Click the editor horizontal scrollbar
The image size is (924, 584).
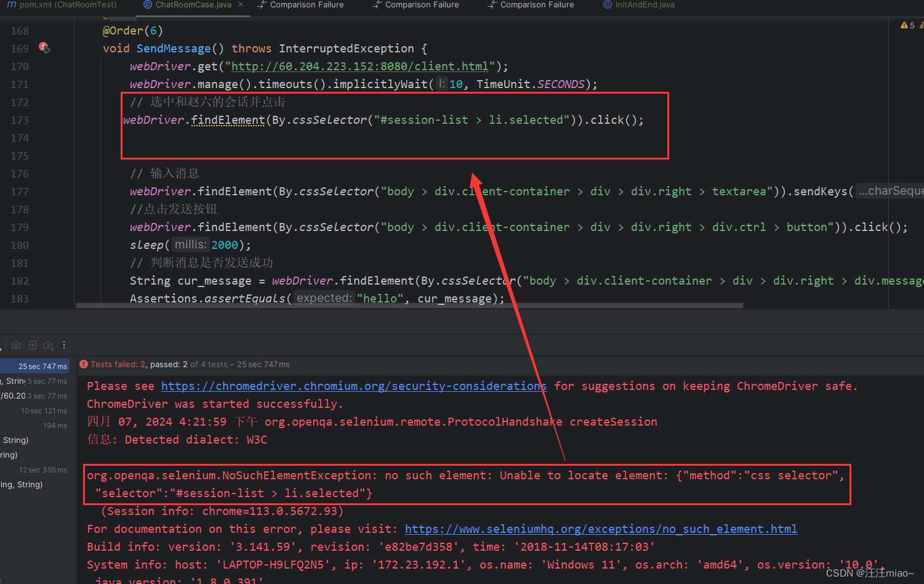pos(409,306)
